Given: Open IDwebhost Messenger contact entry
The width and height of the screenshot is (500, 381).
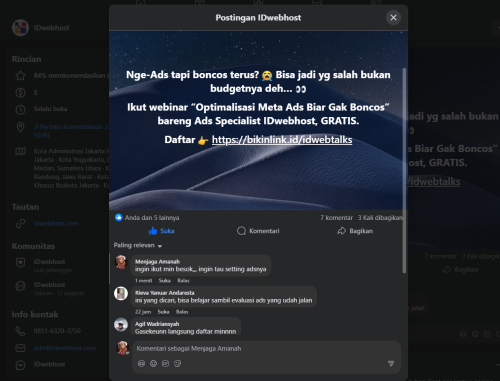Looking at the screenshot, I should pyautogui.click(x=49, y=365).
